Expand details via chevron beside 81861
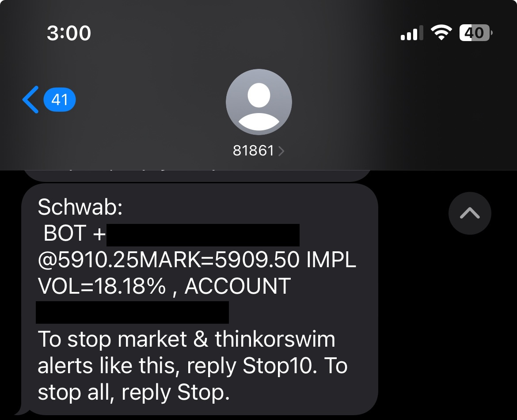The width and height of the screenshot is (517, 420). pos(281,151)
